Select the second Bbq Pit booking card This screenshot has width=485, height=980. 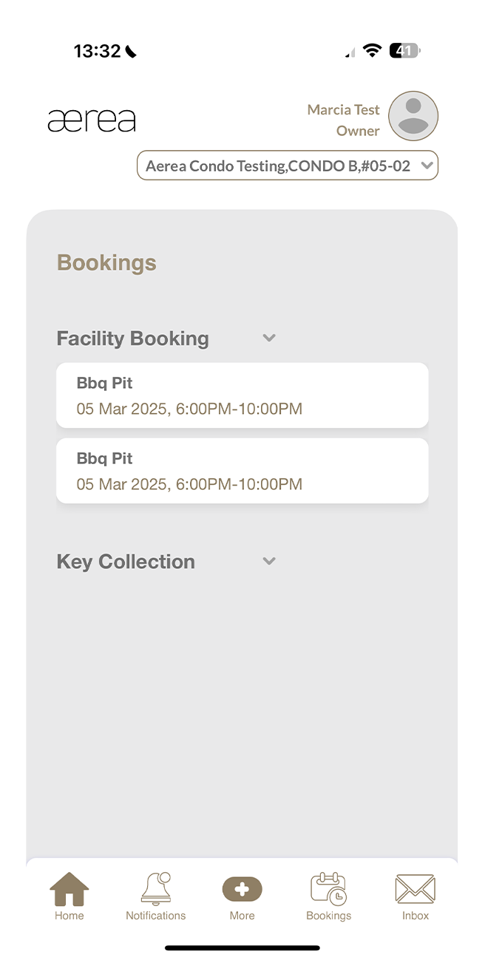click(242, 470)
